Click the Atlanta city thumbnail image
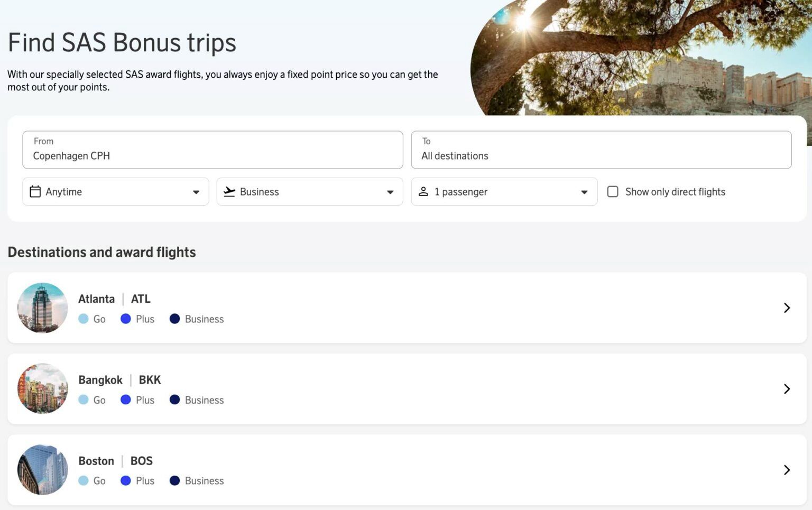This screenshot has height=510, width=812. pos(43,308)
